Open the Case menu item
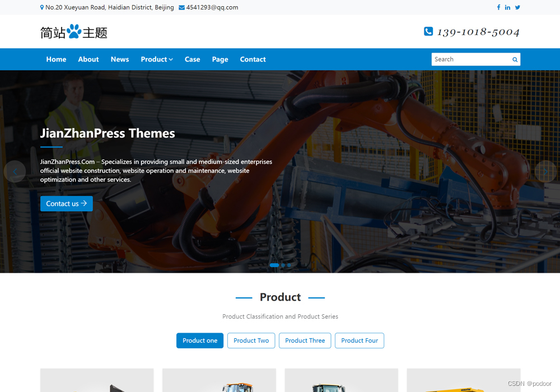560x392 pixels. pyautogui.click(x=192, y=59)
